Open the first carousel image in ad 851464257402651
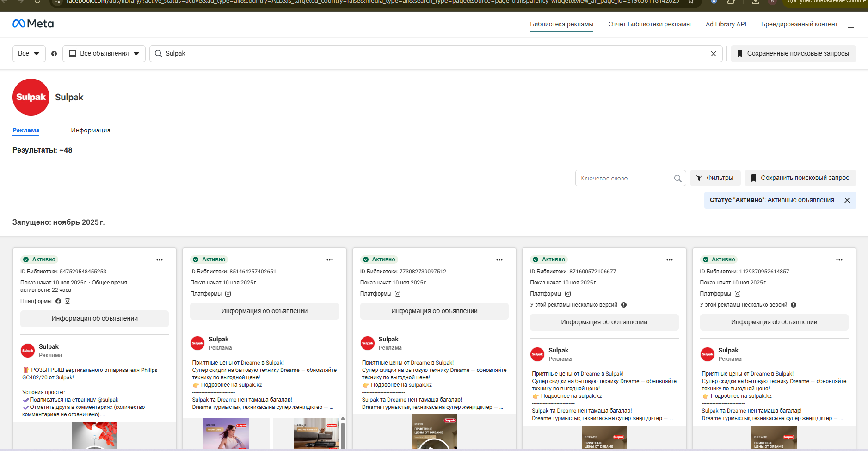Viewport: 868px width, 451px height. [x=226, y=433]
